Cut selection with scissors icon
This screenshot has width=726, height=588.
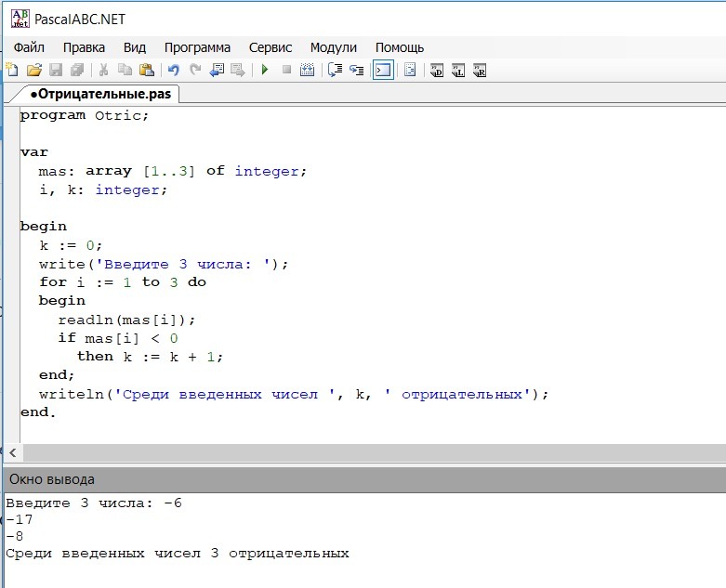coord(104,71)
